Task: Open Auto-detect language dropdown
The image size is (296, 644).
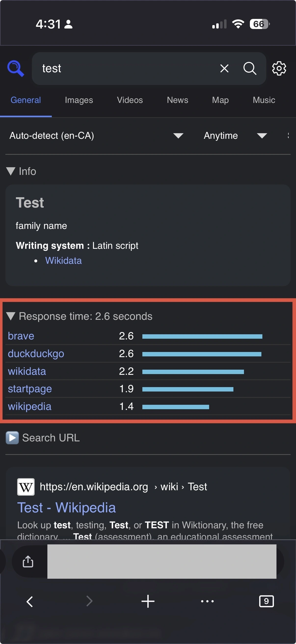Action: click(x=96, y=136)
